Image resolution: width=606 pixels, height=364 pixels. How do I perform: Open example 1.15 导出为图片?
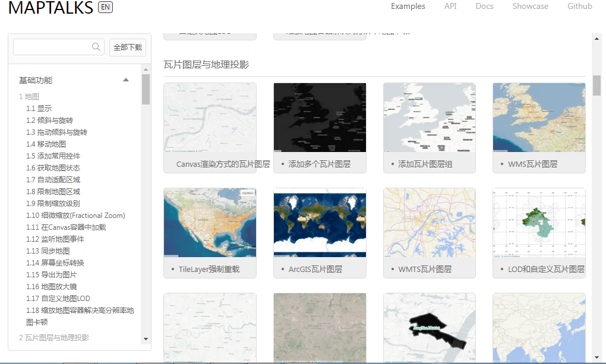coord(52,275)
